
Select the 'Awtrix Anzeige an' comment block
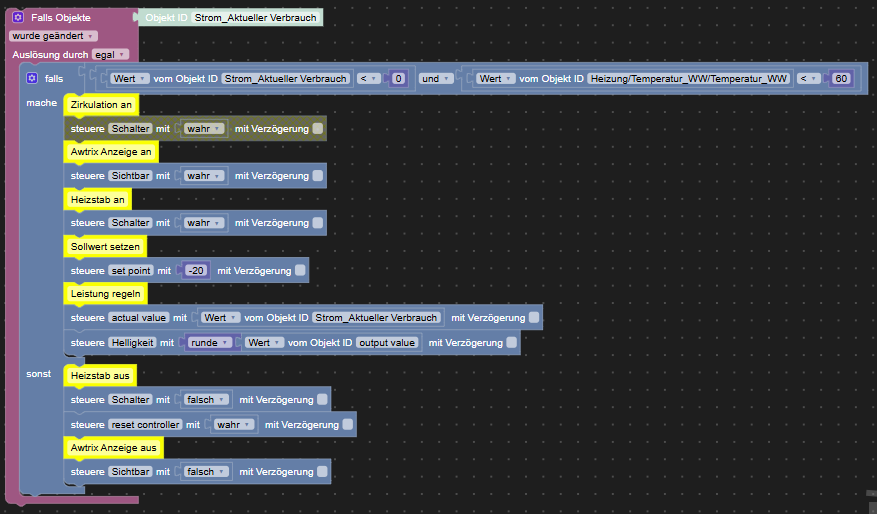click(111, 152)
